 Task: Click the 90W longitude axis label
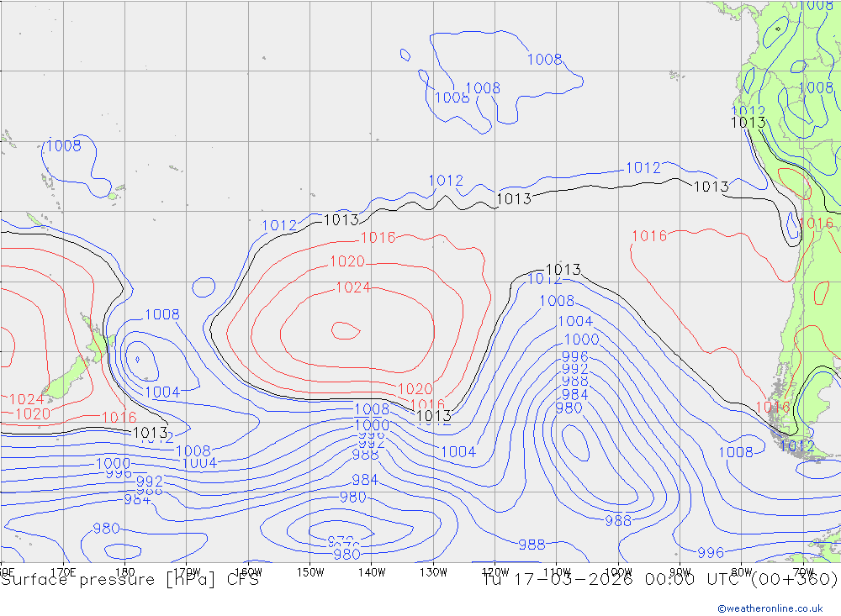coord(680,571)
